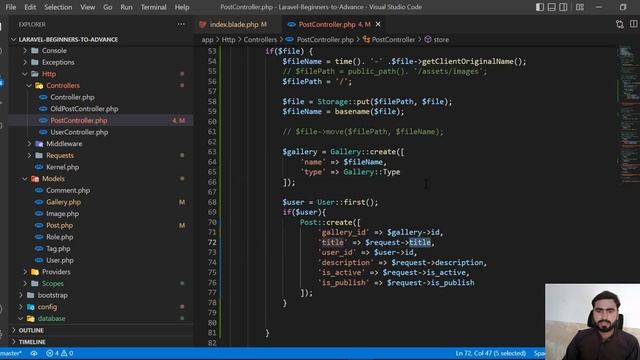Toggle secondary sidebar layout icon
The image size is (640, 360).
tap(563, 7)
